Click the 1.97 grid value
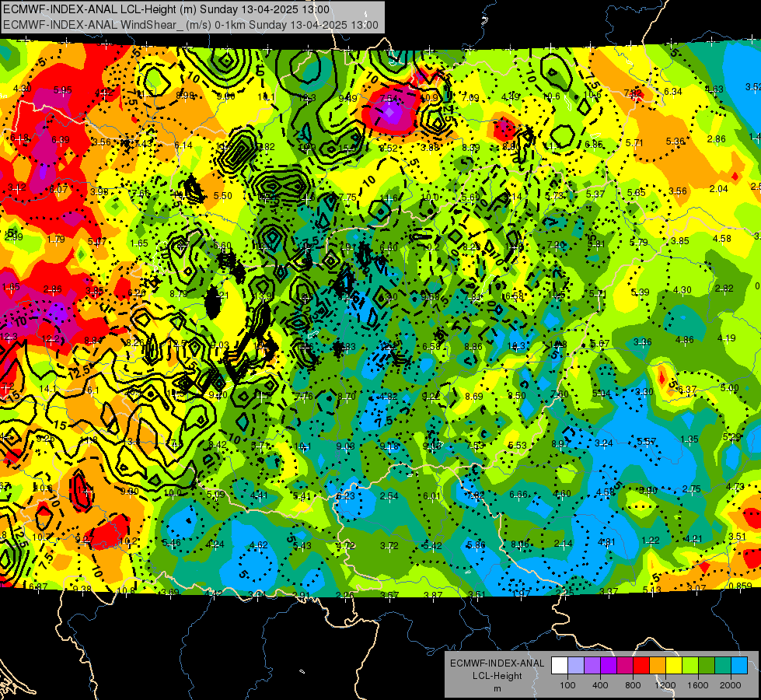The width and height of the screenshot is (761, 700). 521,593
